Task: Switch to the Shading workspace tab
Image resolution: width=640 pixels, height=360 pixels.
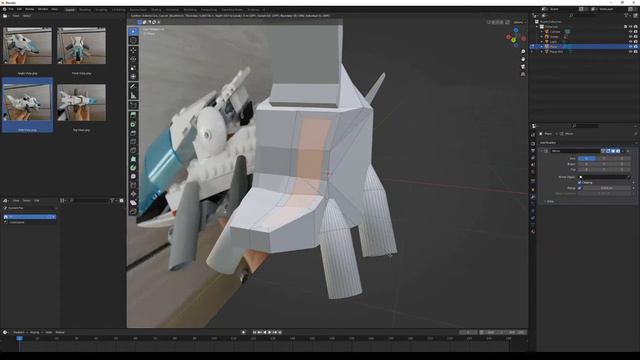Action: 156,9
